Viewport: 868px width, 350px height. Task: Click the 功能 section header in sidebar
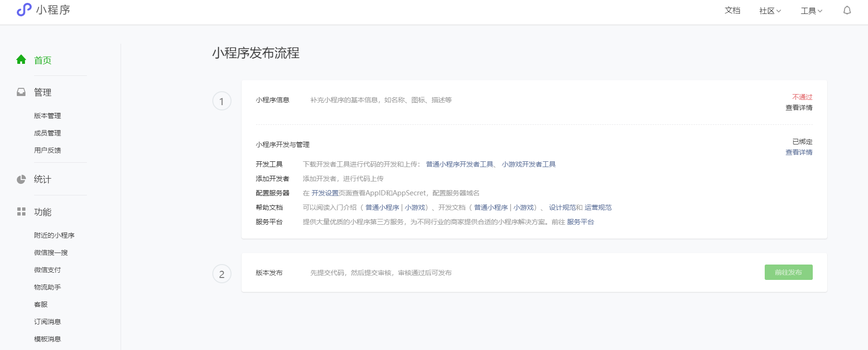(x=43, y=212)
